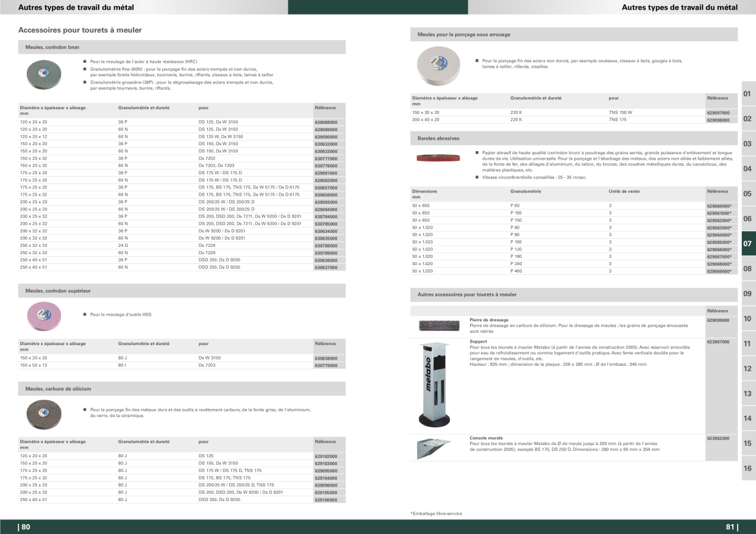
Task: Open chapter tab 12
Action: 748,369
